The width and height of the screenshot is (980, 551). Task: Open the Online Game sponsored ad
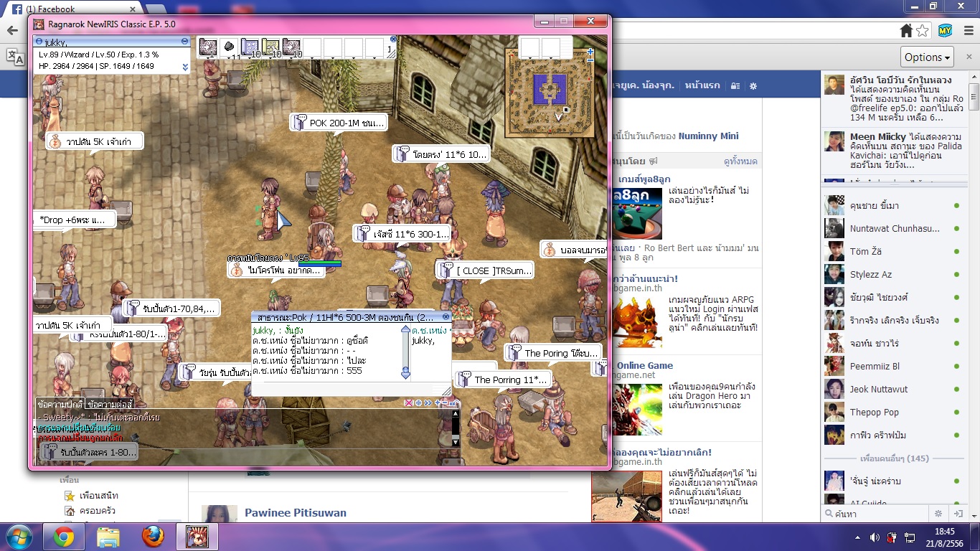[645, 365]
